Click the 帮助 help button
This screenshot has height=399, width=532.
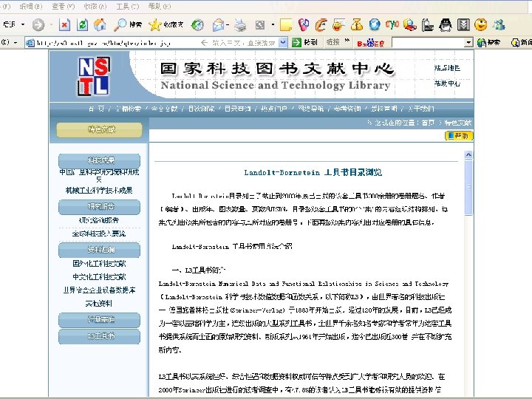tap(458, 136)
